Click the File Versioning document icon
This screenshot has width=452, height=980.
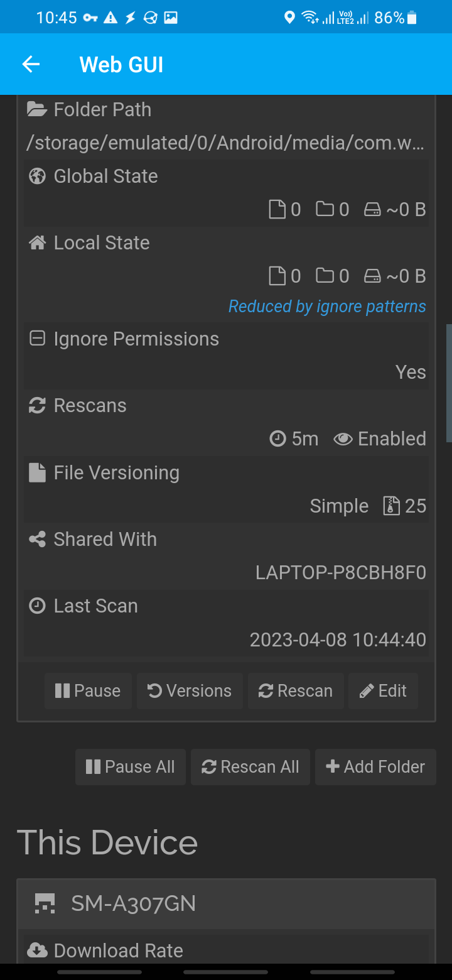click(37, 472)
